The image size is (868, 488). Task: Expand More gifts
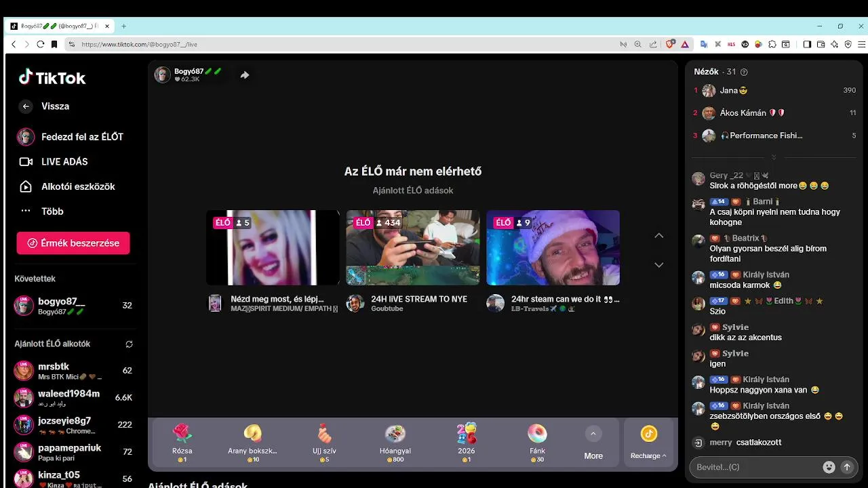(593, 443)
